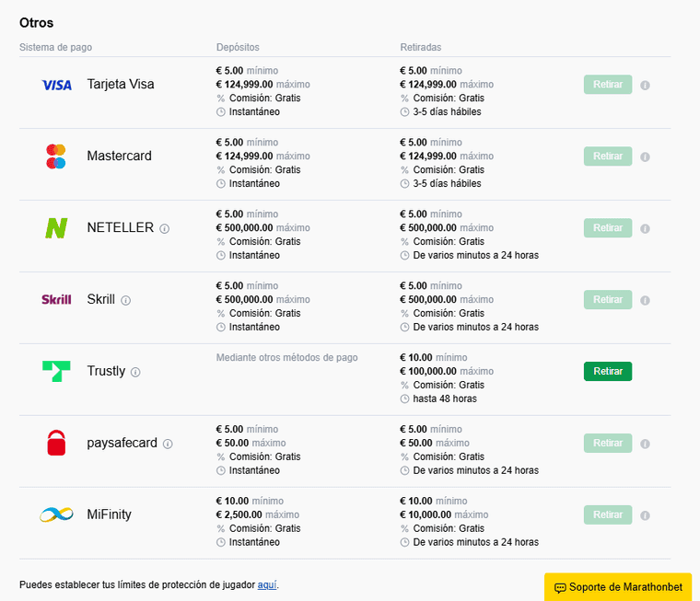
Task: Click the MiFinity infinity logo
Action: pyautogui.click(x=56, y=514)
